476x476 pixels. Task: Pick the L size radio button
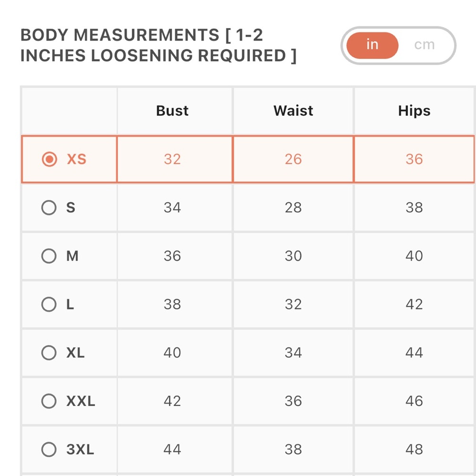point(49,304)
